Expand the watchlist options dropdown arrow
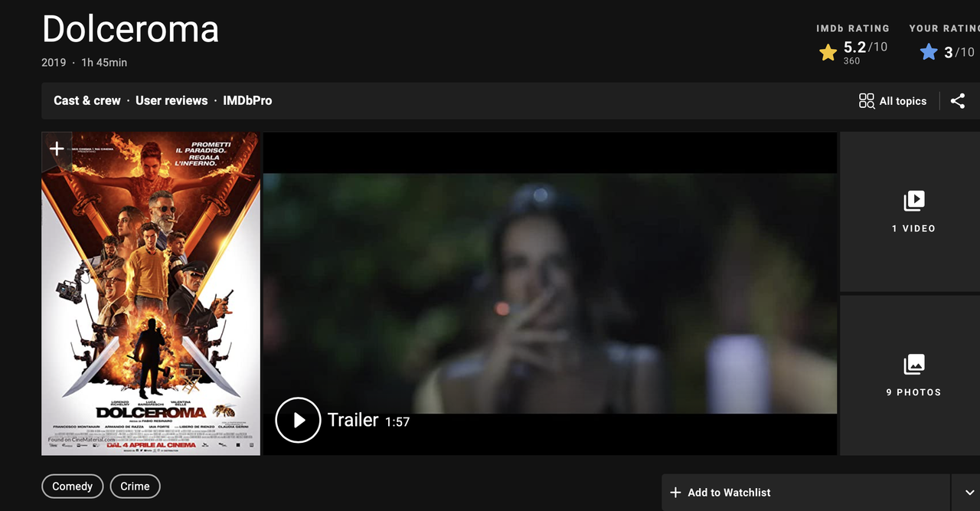 pos(969,493)
